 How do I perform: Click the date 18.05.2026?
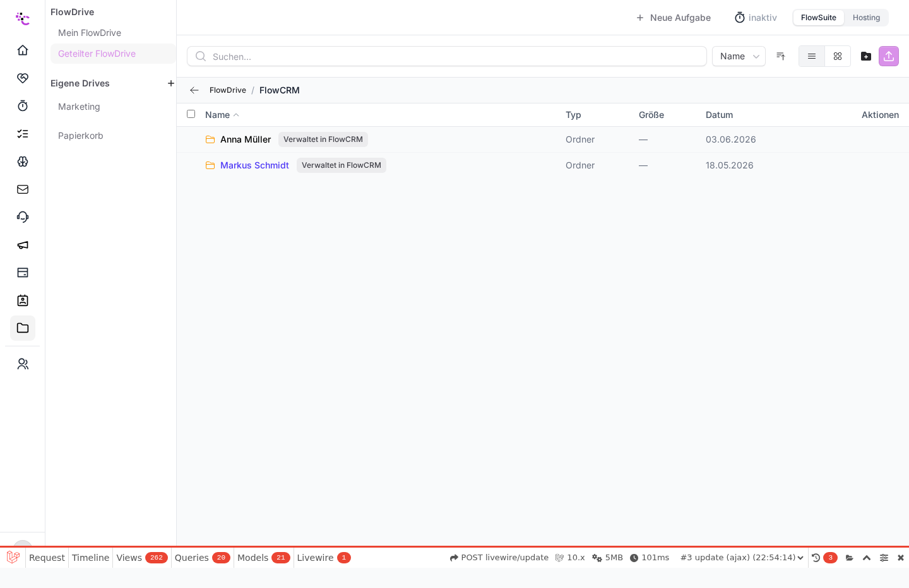(730, 165)
